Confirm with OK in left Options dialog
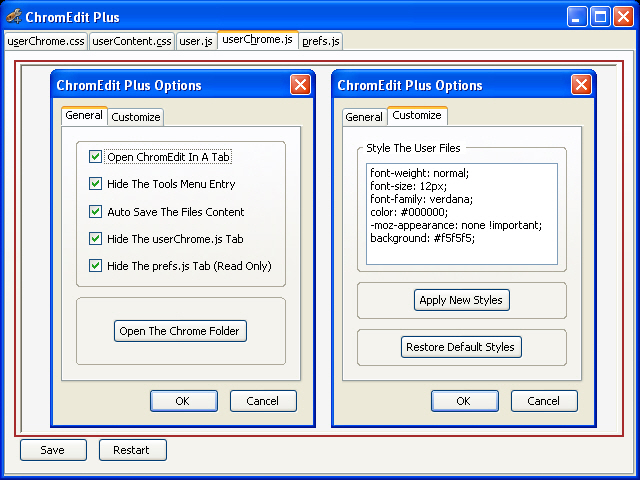The height and width of the screenshot is (480, 640). click(184, 401)
